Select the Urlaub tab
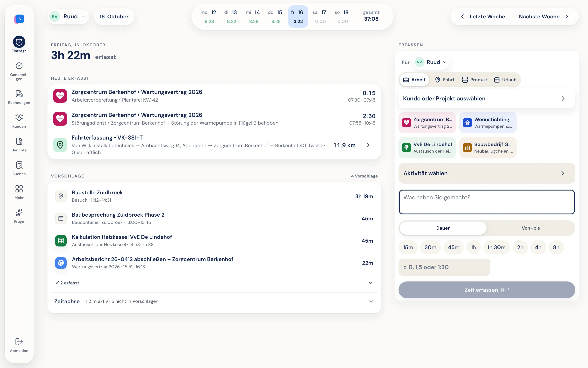The image size is (588, 368). tap(505, 80)
